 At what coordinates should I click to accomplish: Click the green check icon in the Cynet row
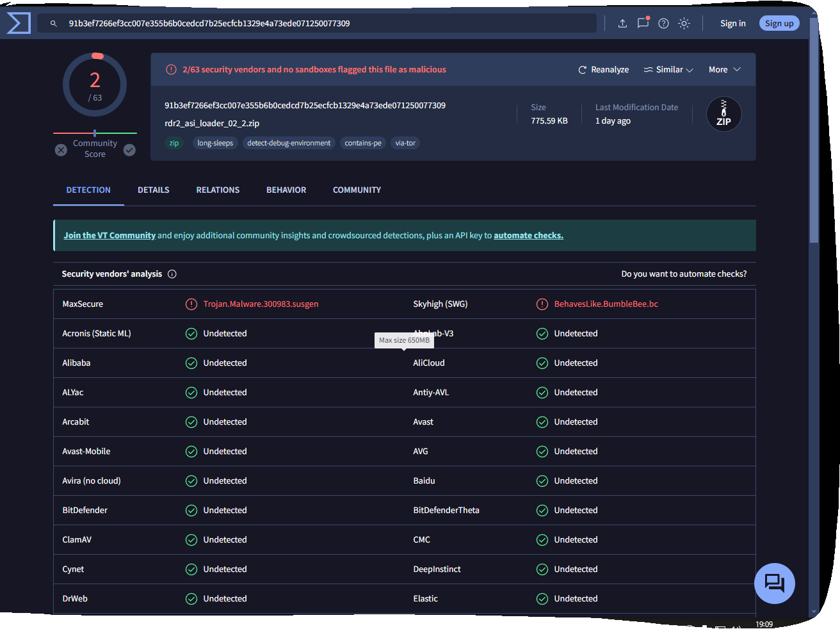pyautogui.click(x=191, y=569)
